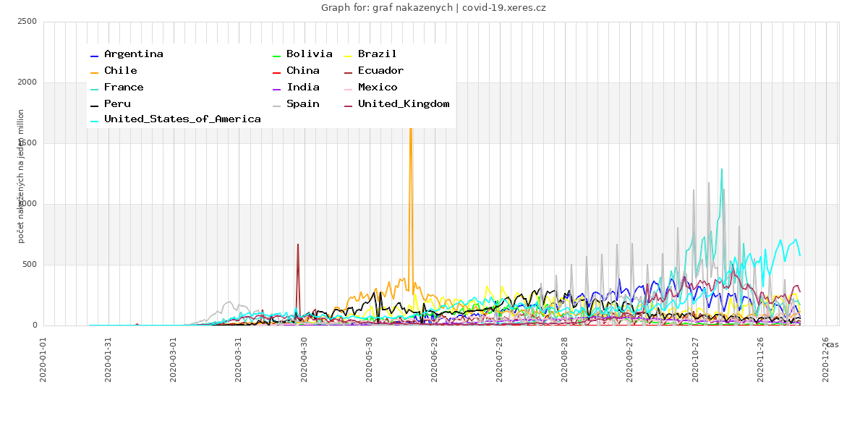The image size is (868, 434).
Task: Click the India purple legend swatch
Action: coord(276,89)
